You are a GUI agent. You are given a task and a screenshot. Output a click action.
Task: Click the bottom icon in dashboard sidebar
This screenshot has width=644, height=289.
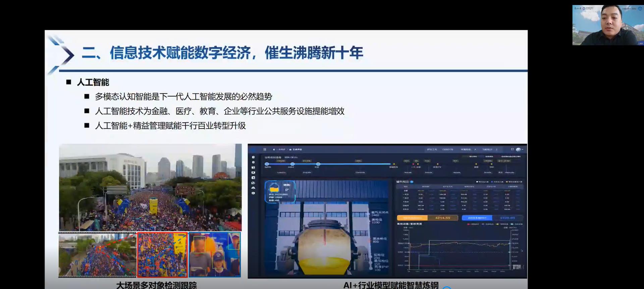point(253,193)
